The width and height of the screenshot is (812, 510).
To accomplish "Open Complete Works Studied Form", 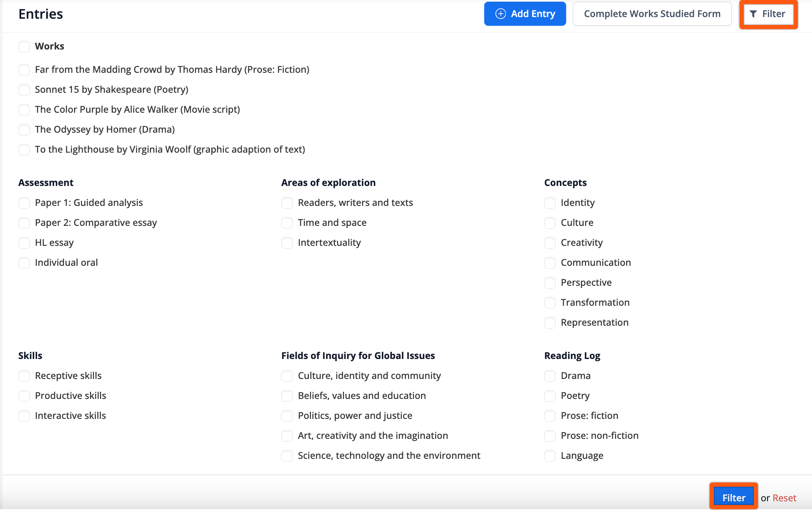I will click(652, 14).
